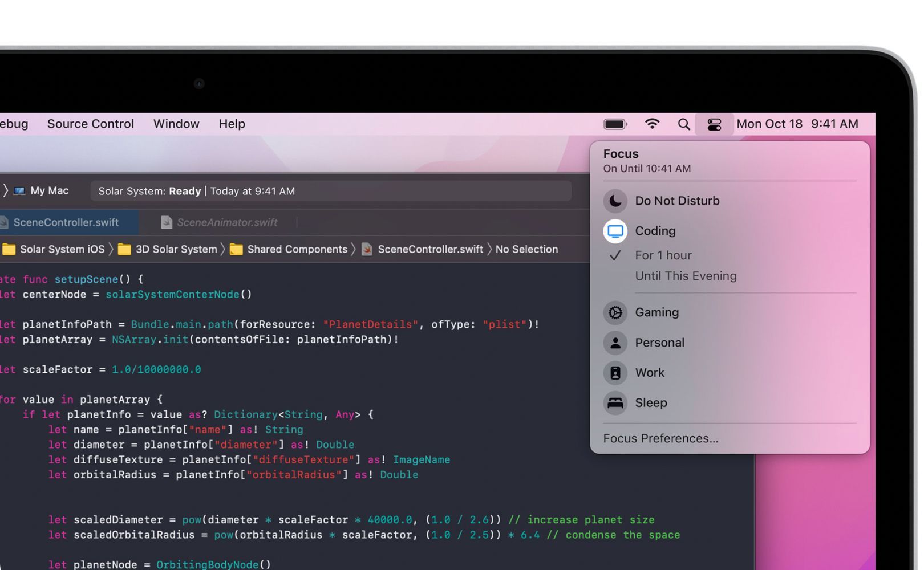This screenshot has height=570, width=924.
Task: Open the Help menu
Action: (232, 124)
